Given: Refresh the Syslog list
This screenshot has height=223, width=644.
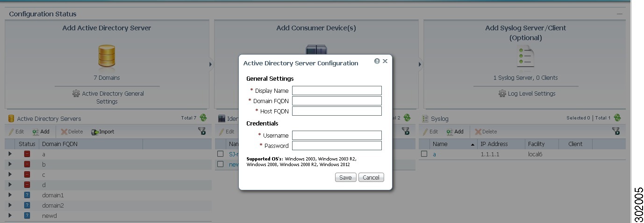Looking at the screenshot, I should pos(617,118).
